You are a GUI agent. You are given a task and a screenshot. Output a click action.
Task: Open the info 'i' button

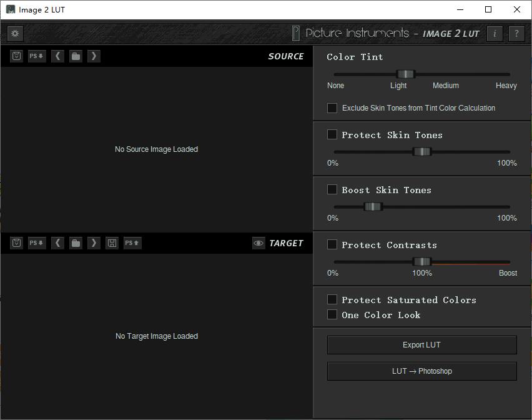coord(495,34)
